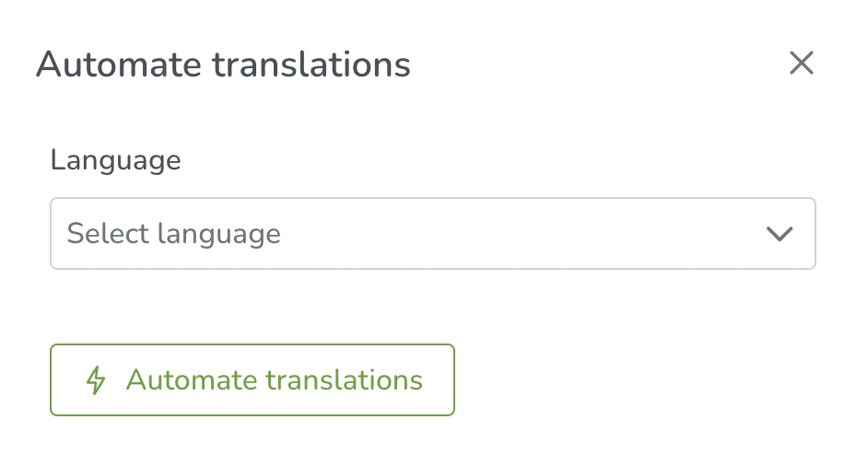Click the Automate translations button label text
The width and height of the screenshot is (868, 466).
[x=275, y=380]
